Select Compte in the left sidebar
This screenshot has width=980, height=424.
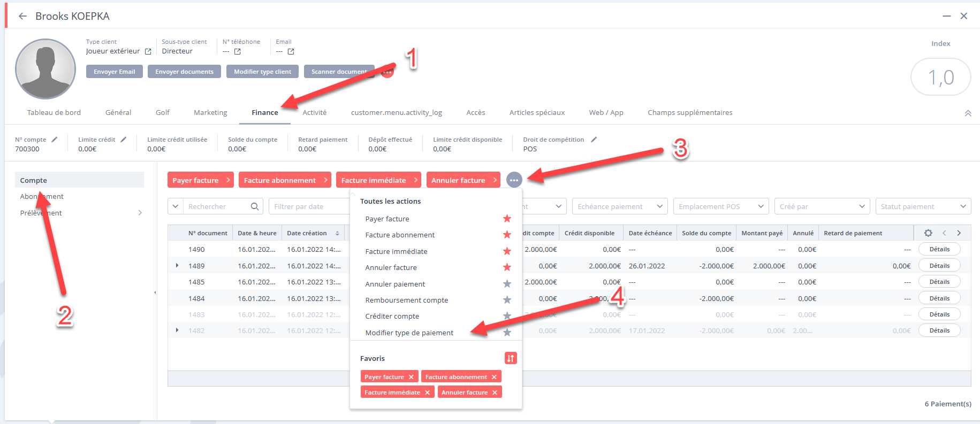79,180
